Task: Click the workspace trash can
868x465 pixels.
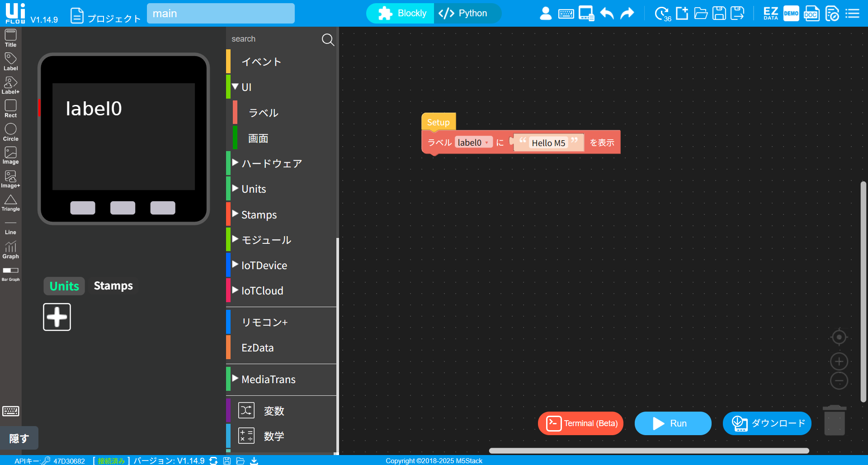Action: click(x=835, y=420)
